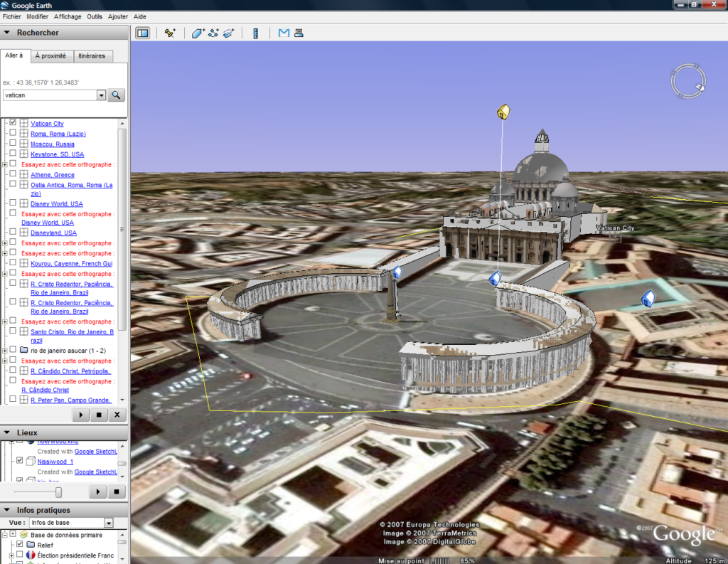
Task: Click the search results vertical scrollbar
Action: pyautogui.click(x=122, y=261)
